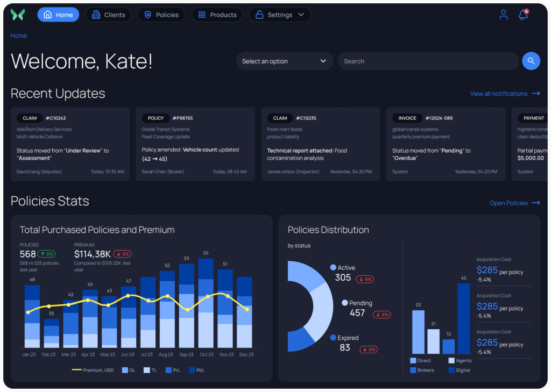Expand the Select an option dropdown

pos(284,61)
